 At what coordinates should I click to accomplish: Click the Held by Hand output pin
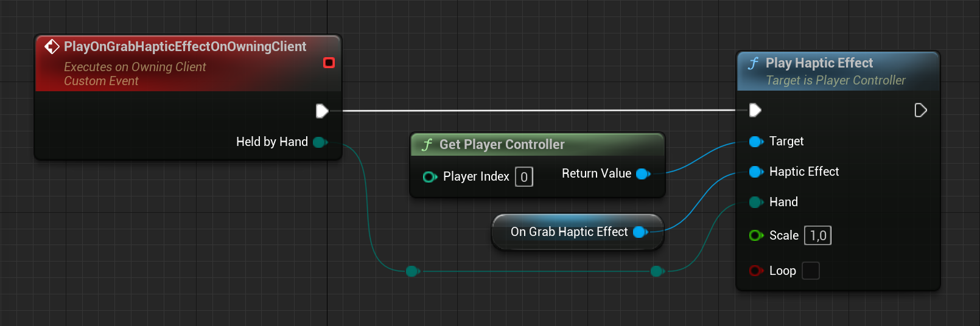(320, 142)
